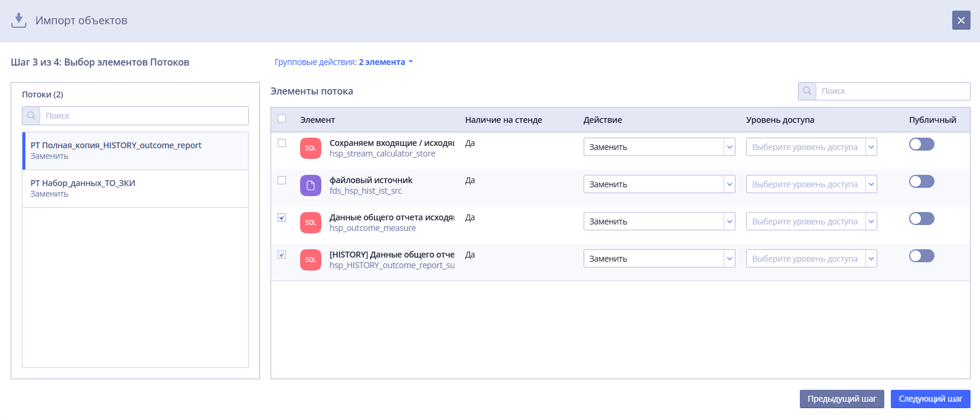The height and width of the screenshot is (417, 980).
Task: Enable Публичный toggle for hsp_HISTORY_outcome_report row
Action: tap(922, 256)
